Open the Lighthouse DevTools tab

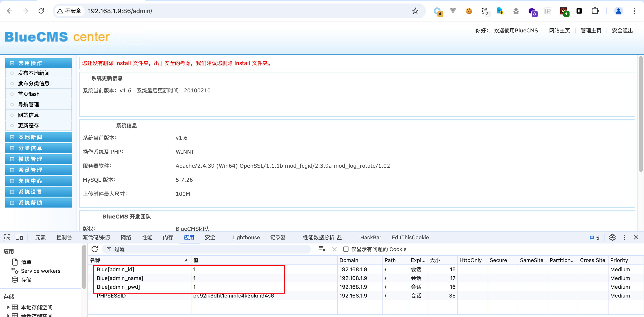(246, 237)
